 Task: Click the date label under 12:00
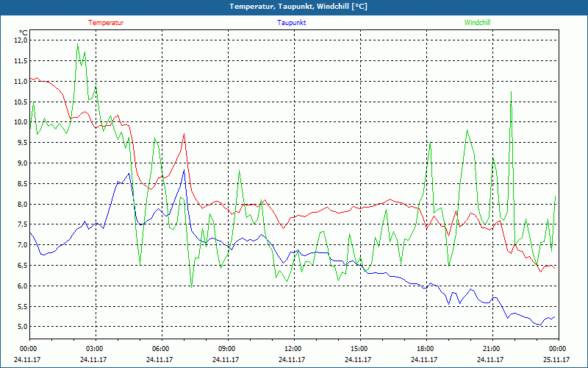pyautogui.click(x=292, y=359)
